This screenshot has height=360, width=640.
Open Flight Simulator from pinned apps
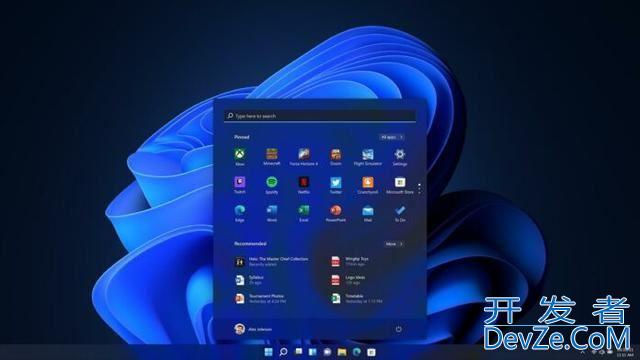[368, 157]
